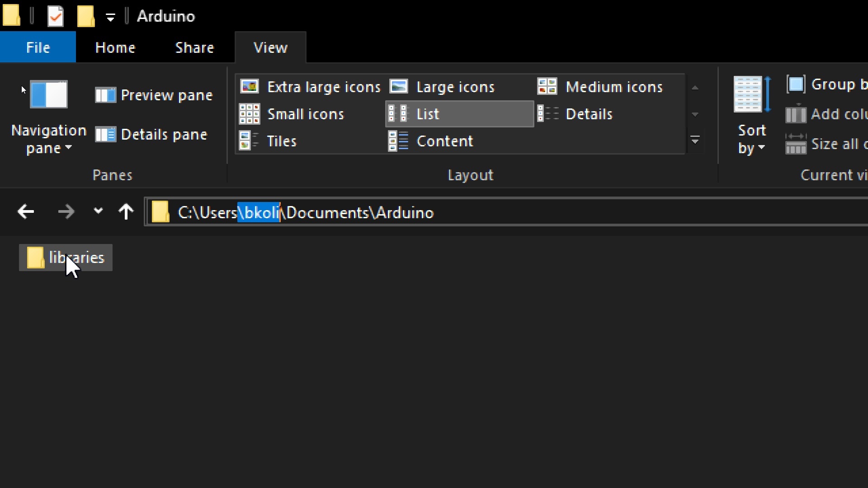The width and height of the screenshot is (868, 488).
Task: Toggle the Preview pane
Action: pos(154,95)
